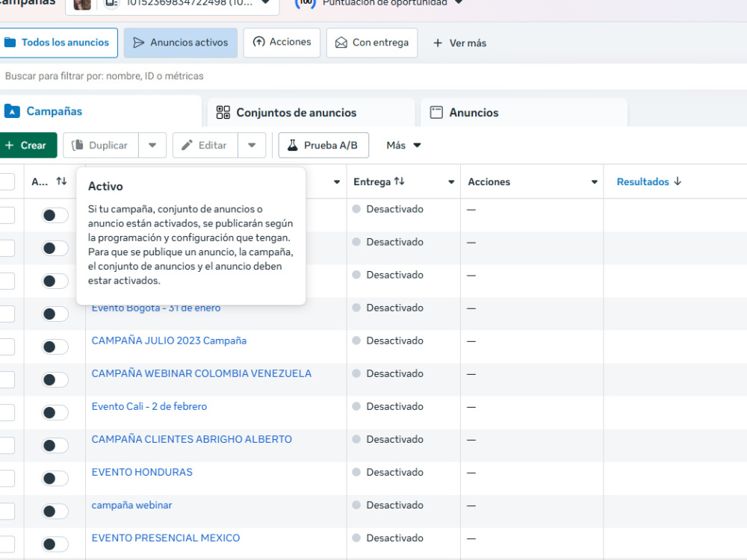
Task: Click Conjuntos de anuncios grid icon
Action: point(223,113)
